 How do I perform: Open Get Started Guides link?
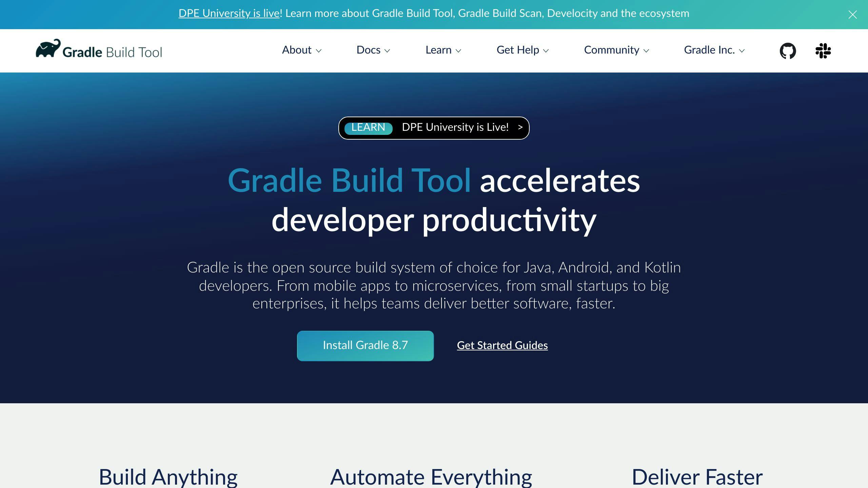502,346
